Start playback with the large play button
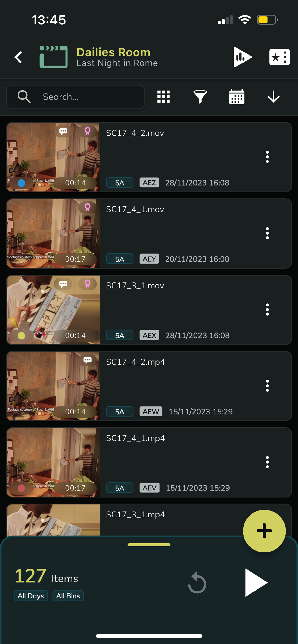Image resolution: width=298 pixels, height=644 pixels. coord(256,583)
